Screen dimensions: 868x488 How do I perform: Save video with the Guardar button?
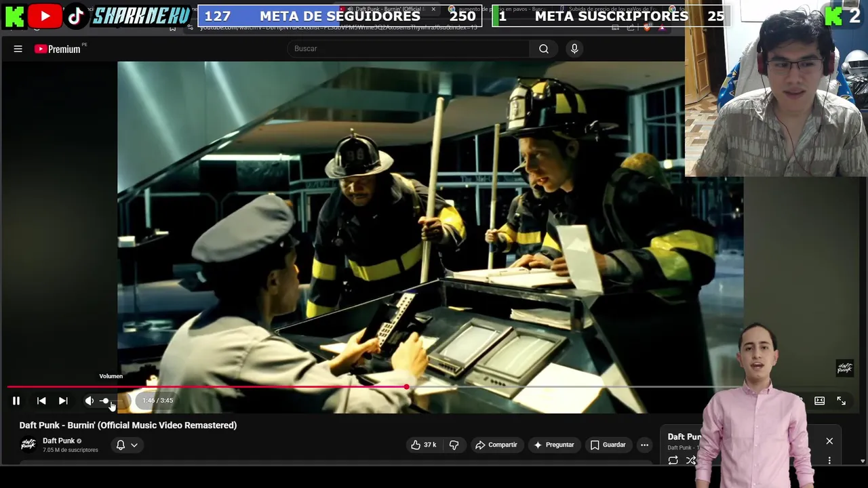[x=608, y=445]
